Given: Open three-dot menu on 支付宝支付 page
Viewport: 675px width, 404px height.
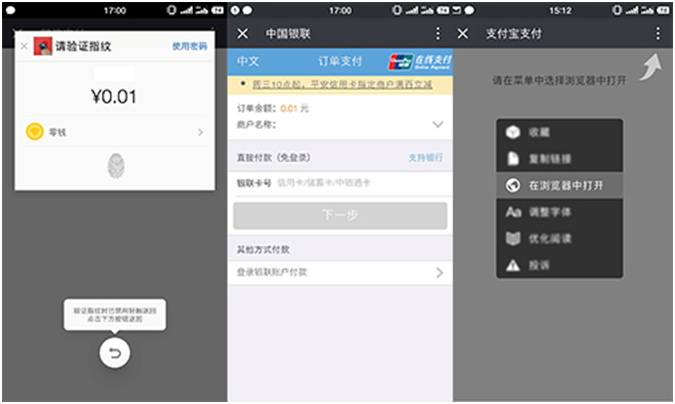Looking at the screenshot, I should coord(658,34).
